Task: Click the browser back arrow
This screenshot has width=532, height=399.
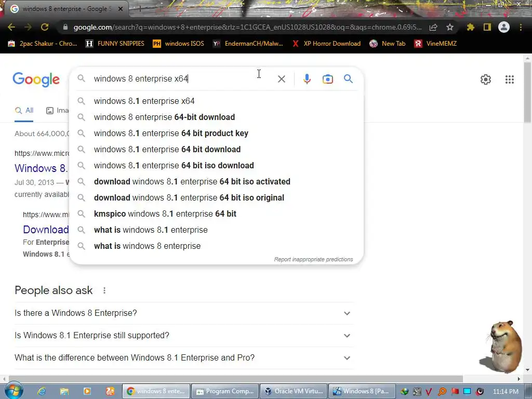Action: coord(11,27)
